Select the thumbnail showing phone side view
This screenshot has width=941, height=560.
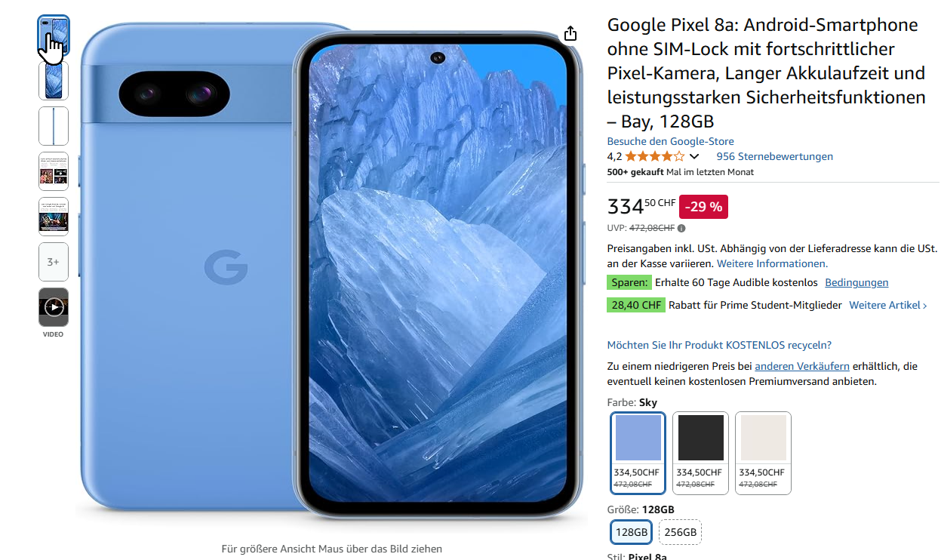coord(54,126)
